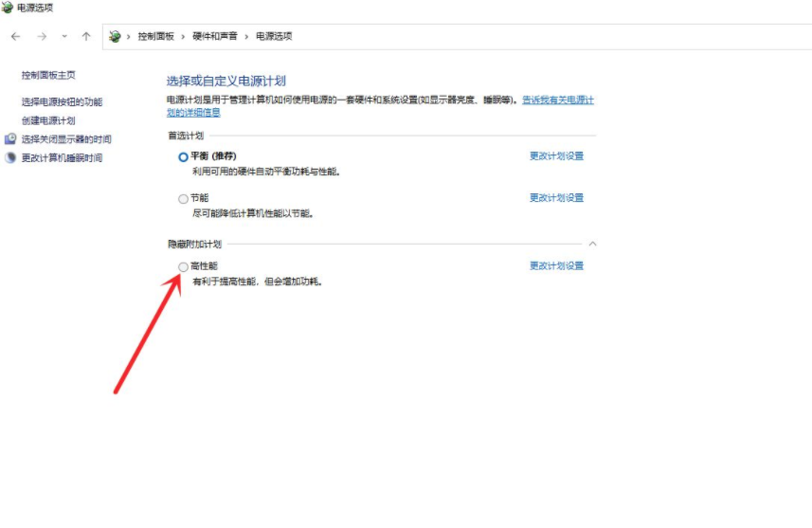Viewport: 812px width, 528px height.
Task: Click the monitor icon beside 选择关闭显示器的时间
Action: pos(10,139)
